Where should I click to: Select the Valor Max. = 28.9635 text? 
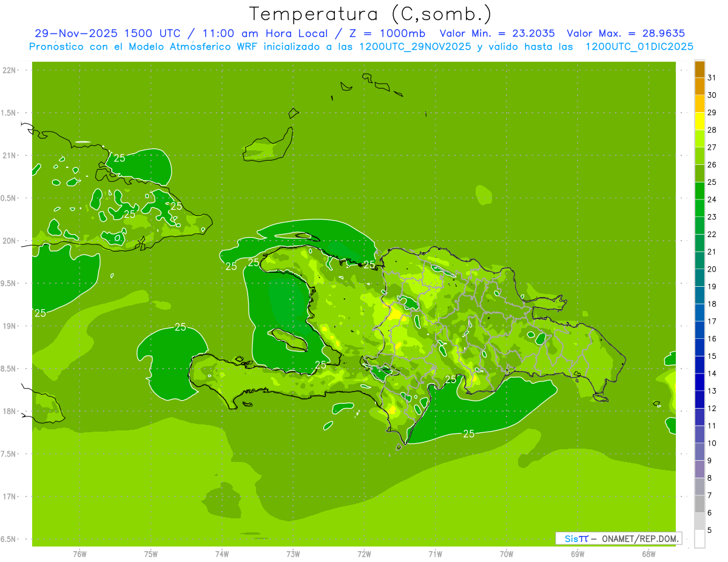click(x=625, y=33)
